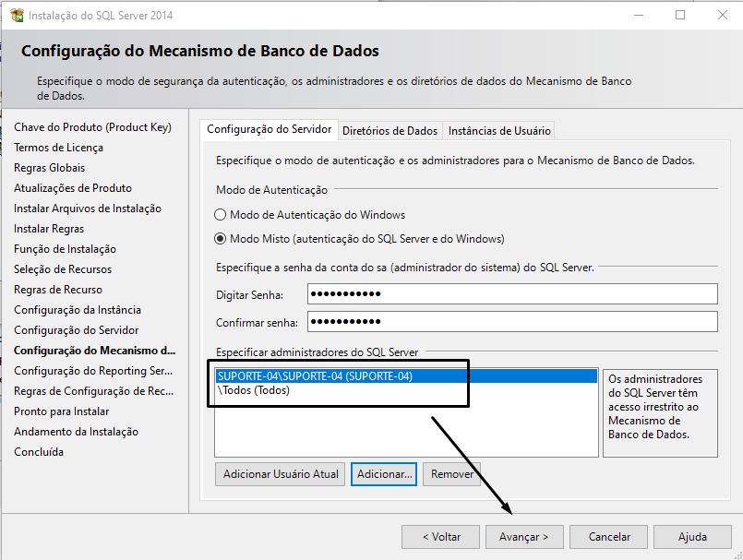Click Configuração da Instância step

78,310
